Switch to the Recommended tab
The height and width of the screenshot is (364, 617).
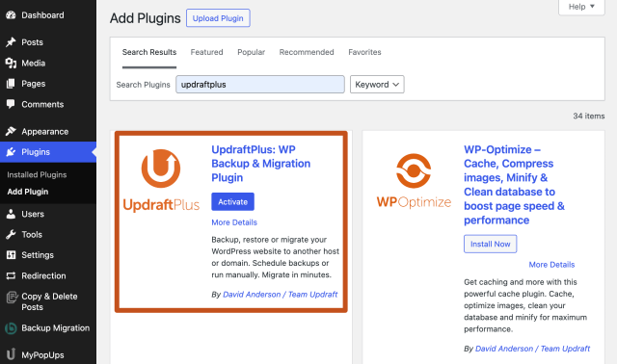pyautogui.click(x=307, y=52)
